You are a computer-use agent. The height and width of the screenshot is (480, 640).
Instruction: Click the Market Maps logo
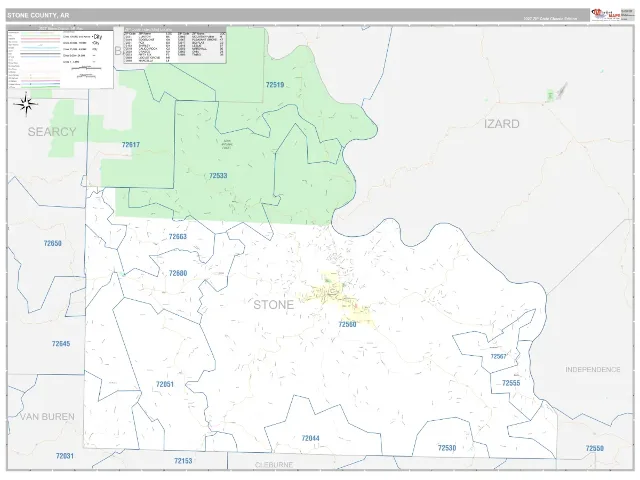pyautogui.click(x=606, y=14)
